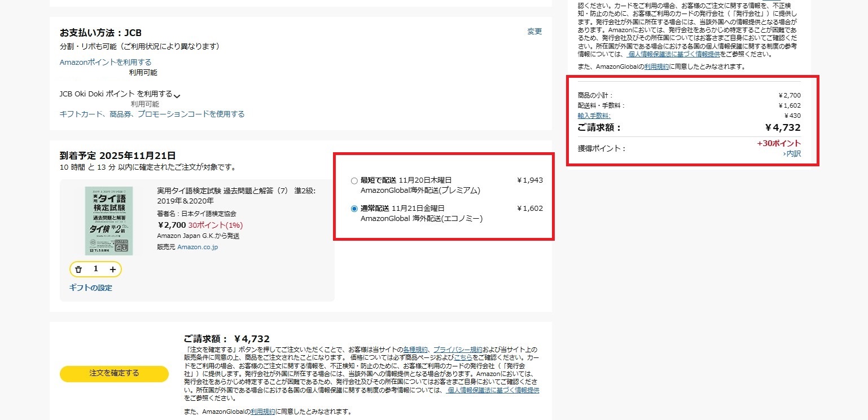Image resolution: width=868 pixels, height=420 pixels.
Task: Click the trash icon to remove the book
Action: [x=78, y=269]
